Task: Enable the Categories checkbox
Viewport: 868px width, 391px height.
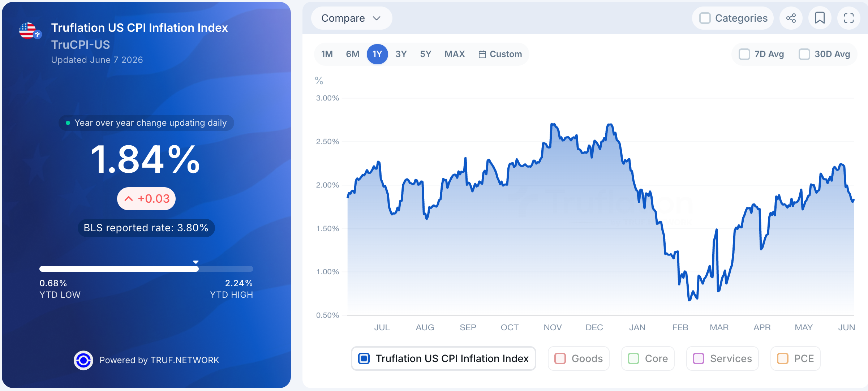Action: click(705, 18)
